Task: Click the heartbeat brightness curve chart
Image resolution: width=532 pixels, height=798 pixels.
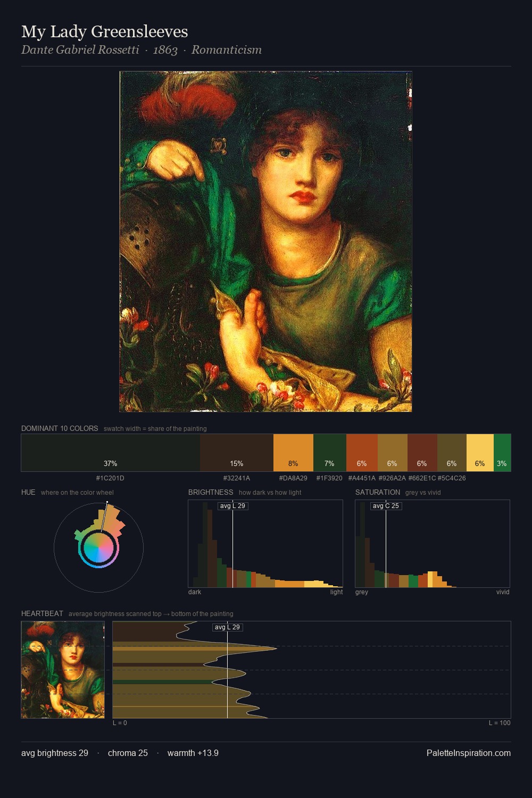Action: (312, 670)
